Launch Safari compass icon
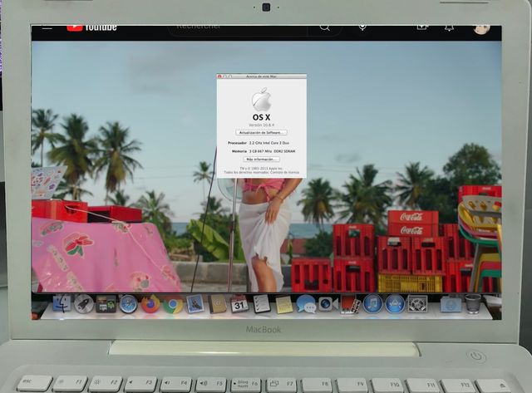Viewport: 532px width, 393px height. 128,304
